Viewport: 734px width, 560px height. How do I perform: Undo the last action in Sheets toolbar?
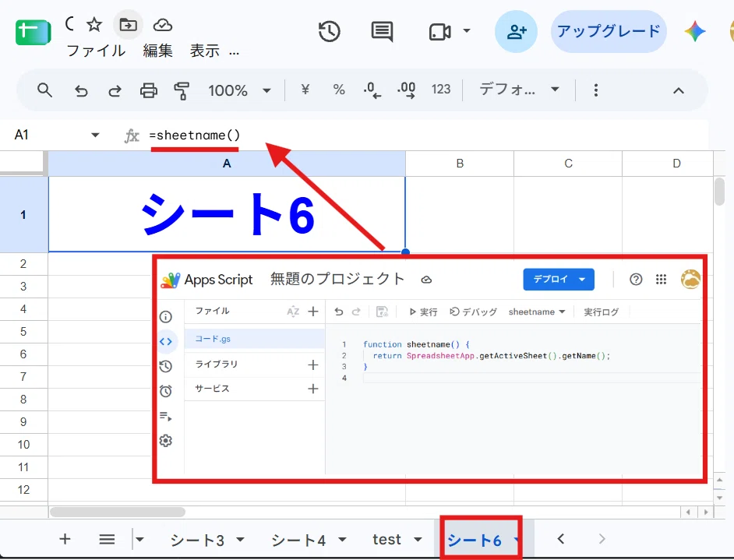[81, 90]
